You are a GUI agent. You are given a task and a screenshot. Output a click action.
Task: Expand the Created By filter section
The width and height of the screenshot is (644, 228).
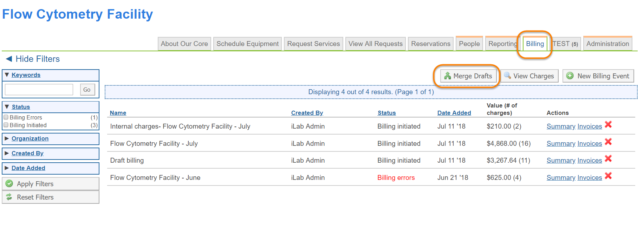point(27,153)
